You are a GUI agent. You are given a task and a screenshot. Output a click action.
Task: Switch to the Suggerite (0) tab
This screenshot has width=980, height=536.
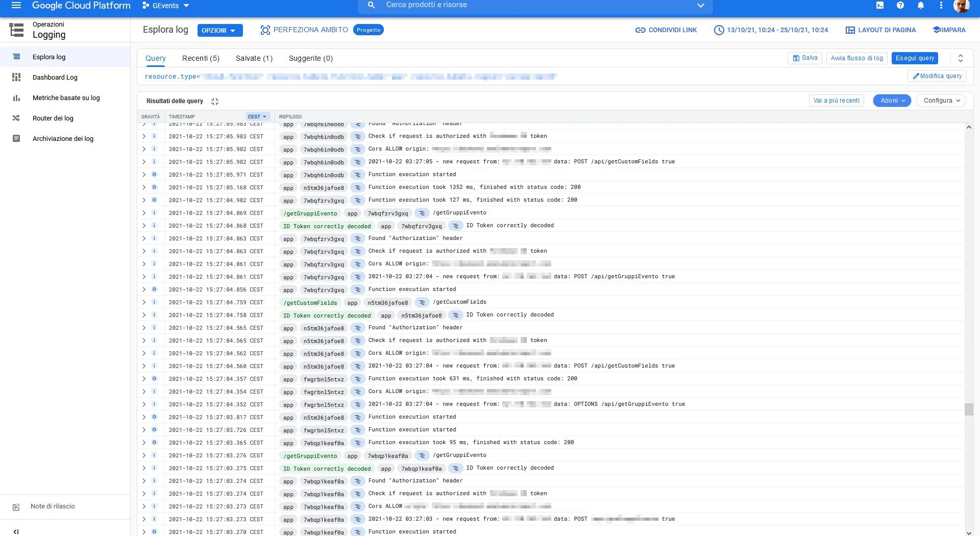[311, 58]
